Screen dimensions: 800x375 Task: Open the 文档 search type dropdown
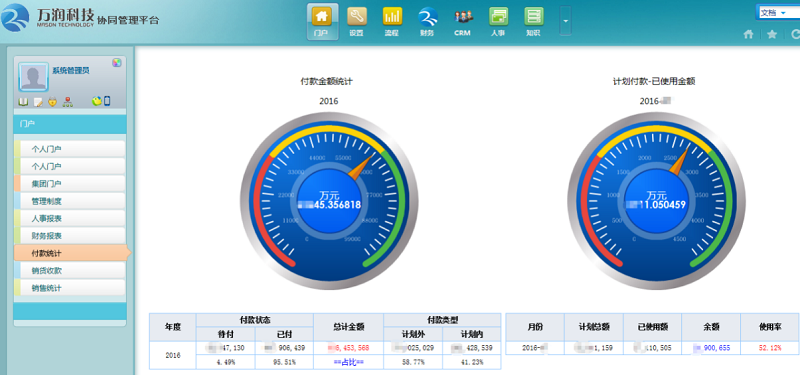tap(778, 13)
